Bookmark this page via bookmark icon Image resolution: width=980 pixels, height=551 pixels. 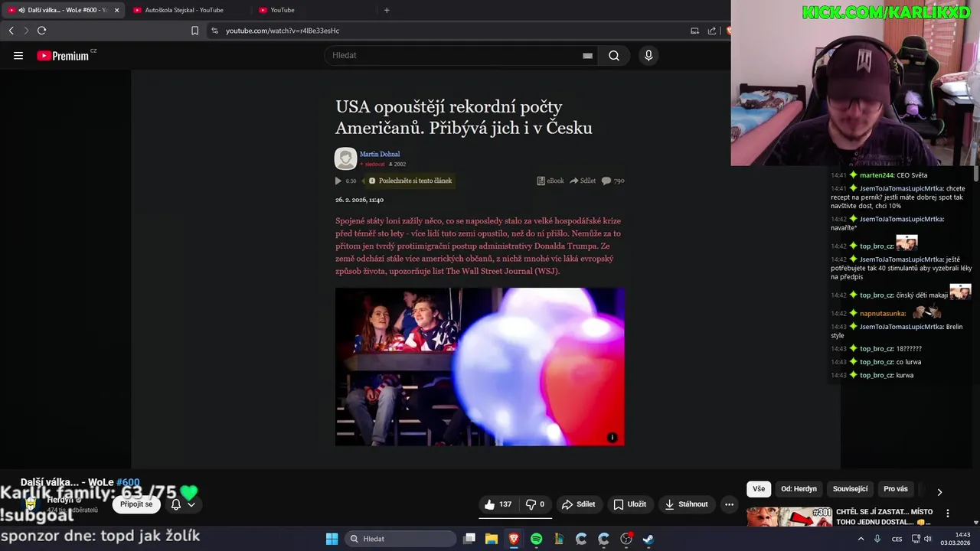(x=194, y=31)
